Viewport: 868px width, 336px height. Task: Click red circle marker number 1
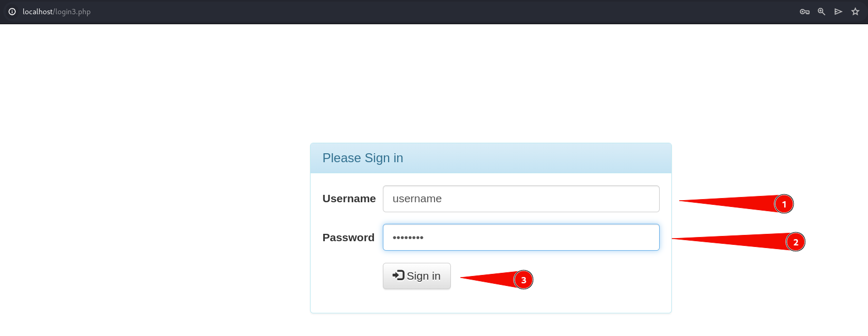[784, 204]
